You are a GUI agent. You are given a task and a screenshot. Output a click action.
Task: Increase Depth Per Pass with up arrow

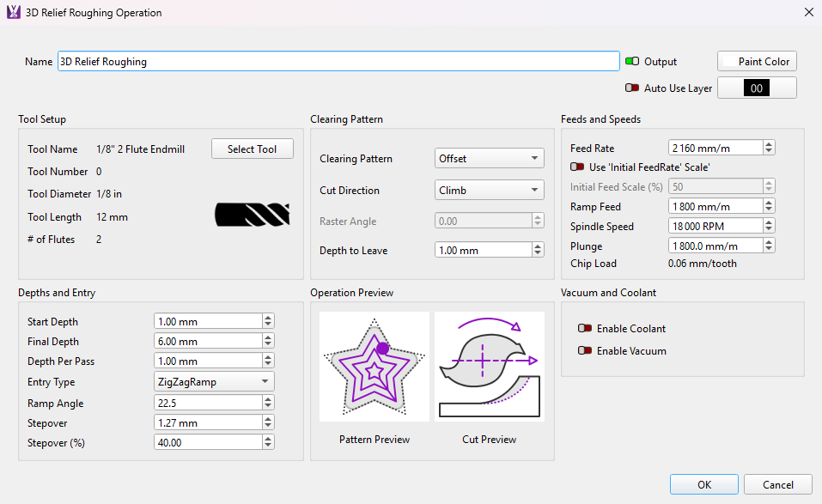tap(268, 357)
